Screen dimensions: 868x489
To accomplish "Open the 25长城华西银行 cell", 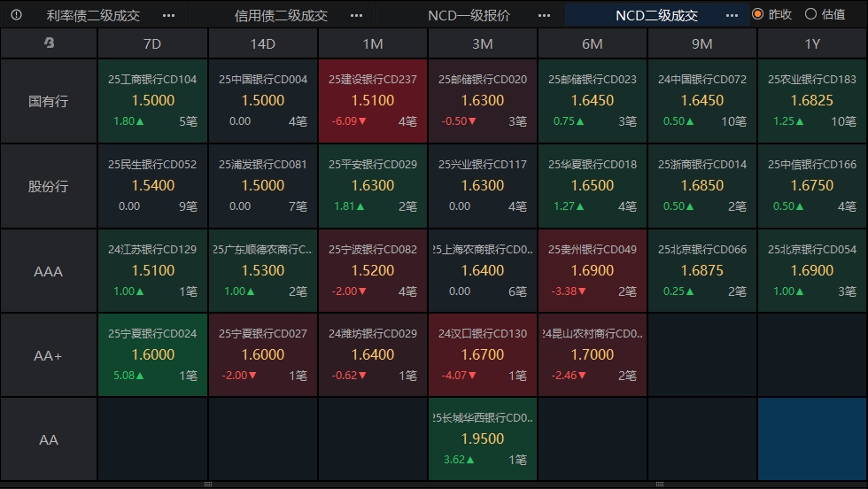I will coord(482,439).
